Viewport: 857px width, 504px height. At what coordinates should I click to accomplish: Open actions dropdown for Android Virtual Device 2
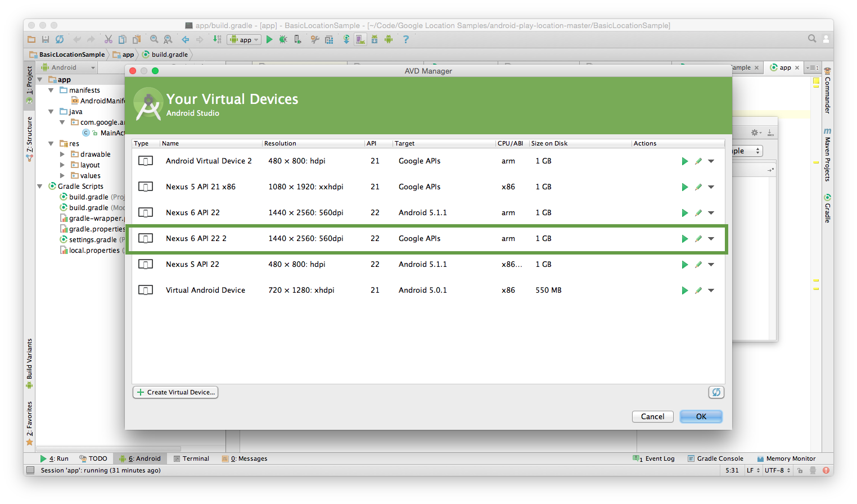[x=711, y=161]
